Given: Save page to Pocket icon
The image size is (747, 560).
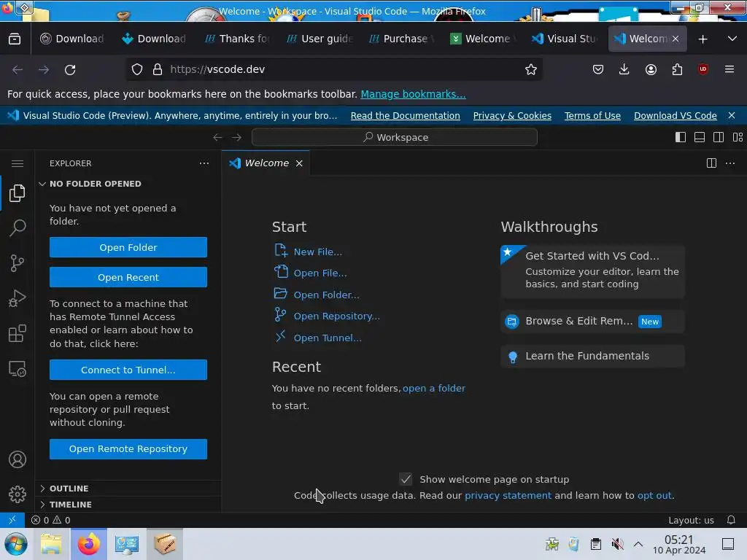Looking at the screenshot, I should [x=598, y=69].
